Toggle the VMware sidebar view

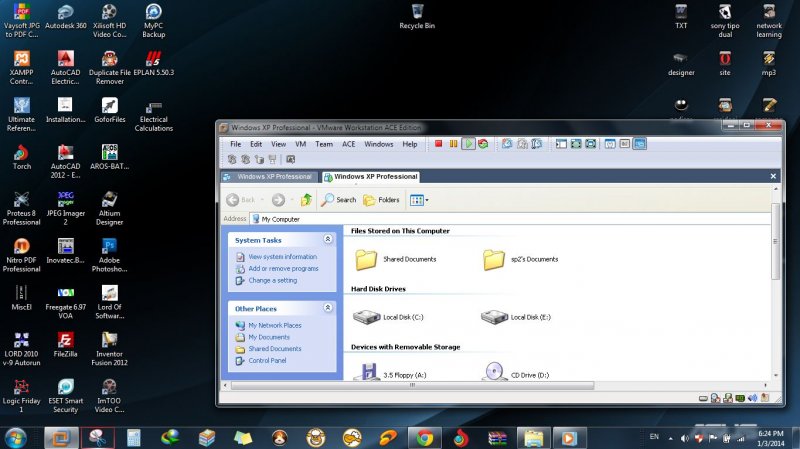click(561, 144)
